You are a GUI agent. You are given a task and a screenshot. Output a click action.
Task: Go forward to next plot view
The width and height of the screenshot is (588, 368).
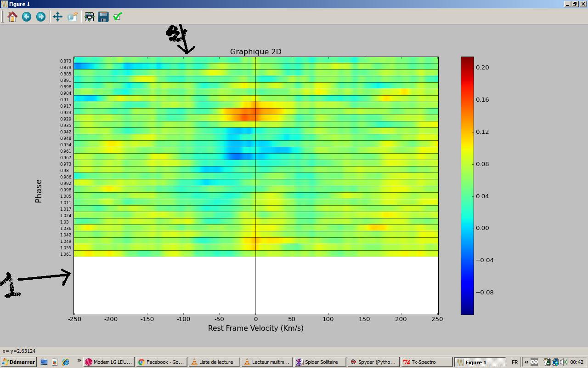(41, 17)
